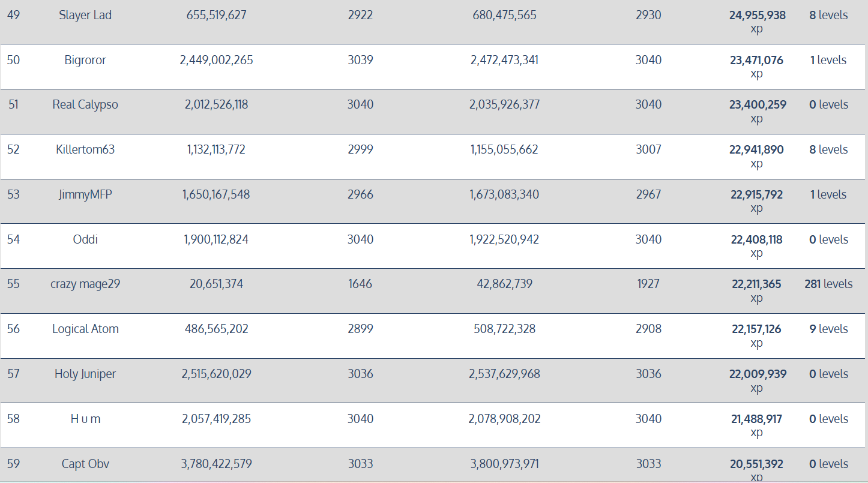Screen dimensions: 868x483
Task: Click the H u m player name
Action: coord(85,419)
